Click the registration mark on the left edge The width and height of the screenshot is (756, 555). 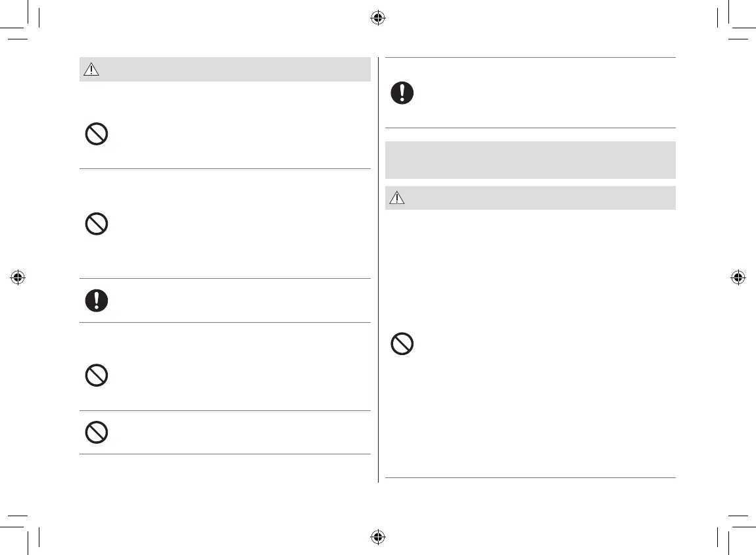[18, 277]
